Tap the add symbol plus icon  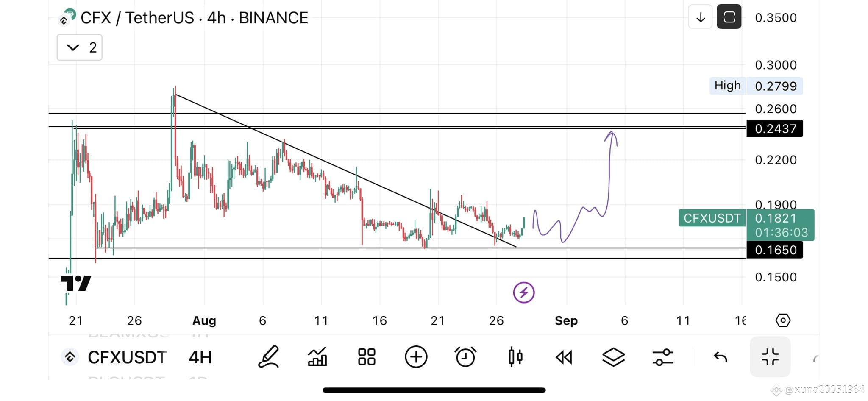pyautogui.click(x=416, y=357)
